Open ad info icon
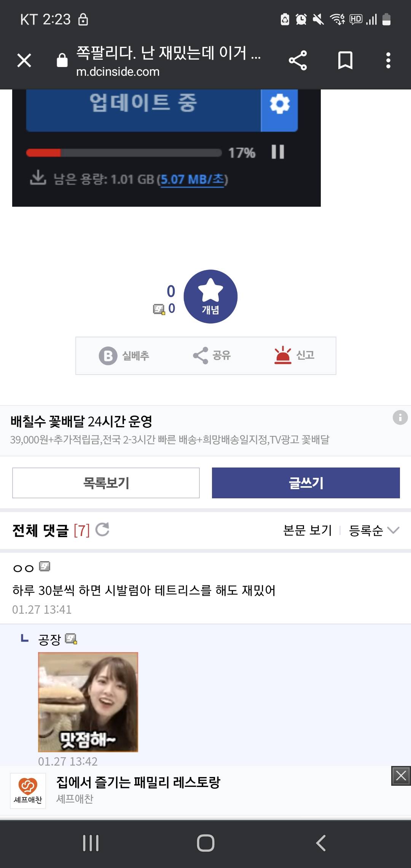The height and width of the screenshot is (868, 411). tap(400, 417)
